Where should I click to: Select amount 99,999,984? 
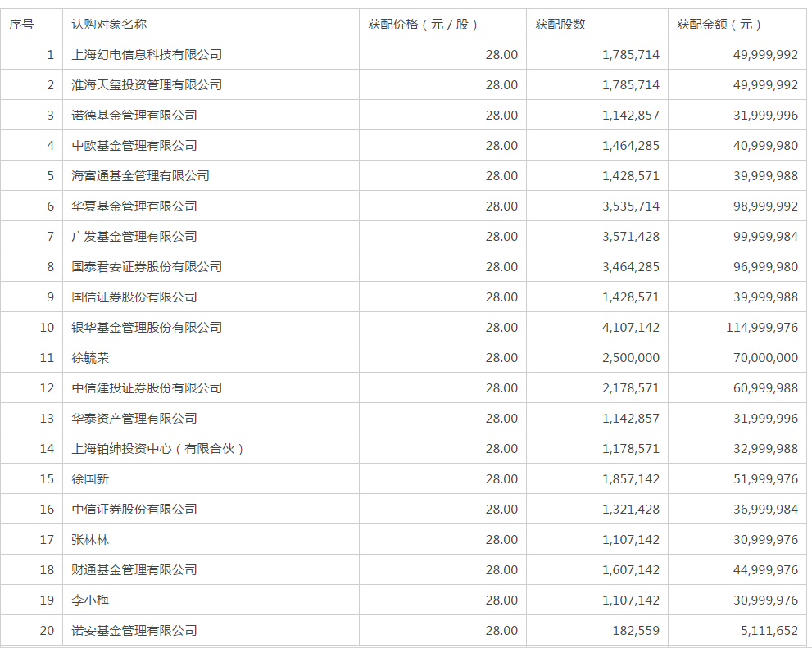[x=765, y=237]
